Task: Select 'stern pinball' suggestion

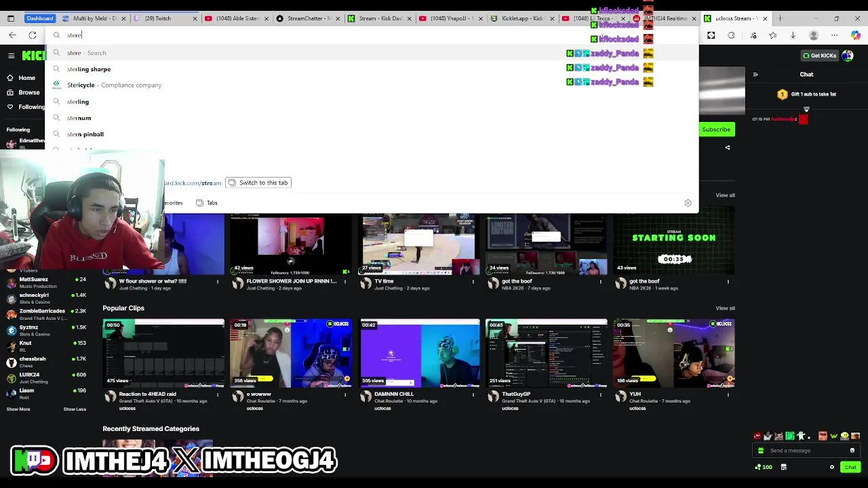Action: click(372, 134)
